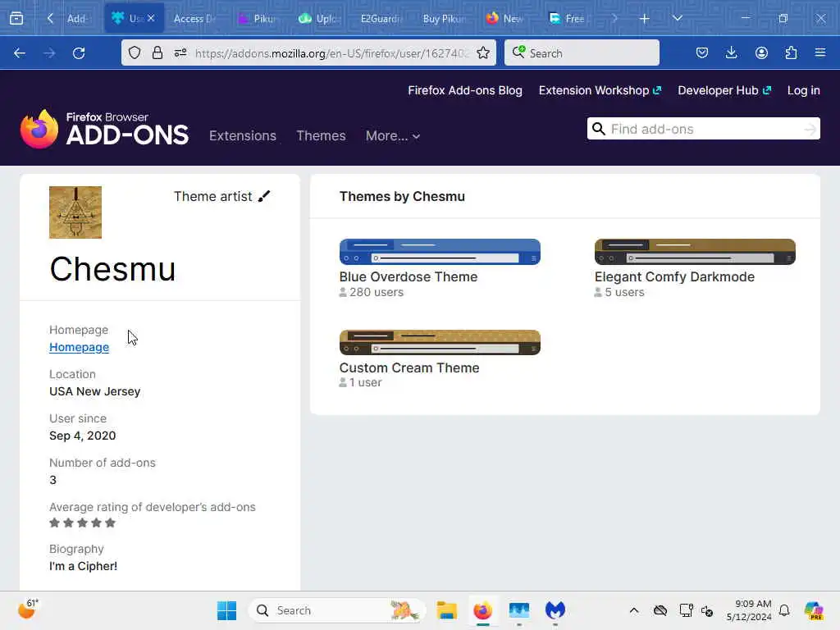Screen dimensions: 840x630
Task: Open the Blue Overdose Theme title link
Action: pyautogui.click(x=409, y=277)
